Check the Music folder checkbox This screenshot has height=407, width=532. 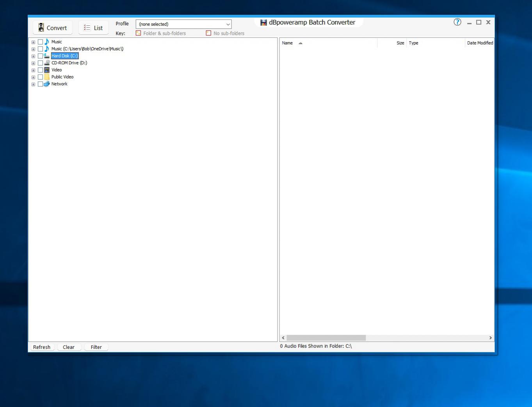pos(40,42)
